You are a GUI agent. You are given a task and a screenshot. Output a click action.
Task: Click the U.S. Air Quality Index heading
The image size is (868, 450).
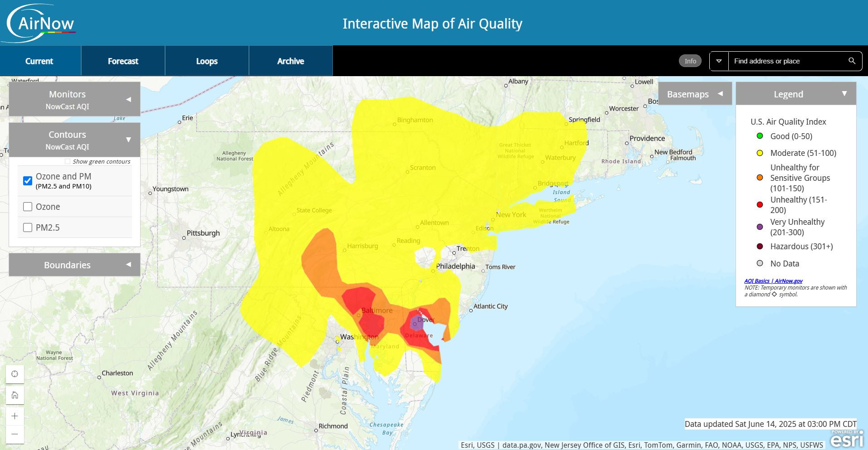788,121
